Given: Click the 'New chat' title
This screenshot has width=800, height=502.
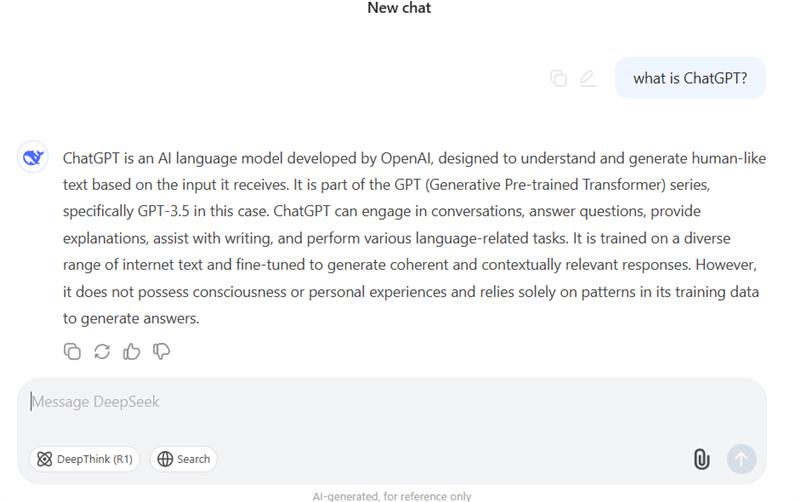Looking at the screenshot, I should tap(399, 8).
